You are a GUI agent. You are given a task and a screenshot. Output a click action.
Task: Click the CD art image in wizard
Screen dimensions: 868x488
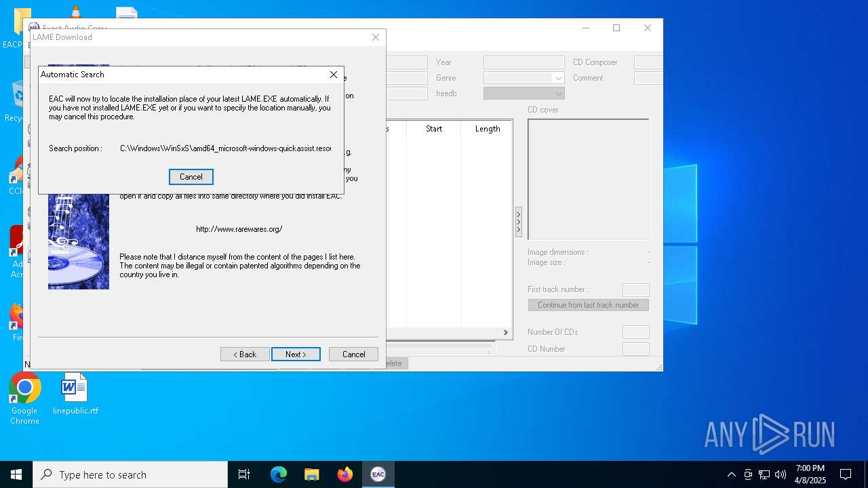pos(79,241)
